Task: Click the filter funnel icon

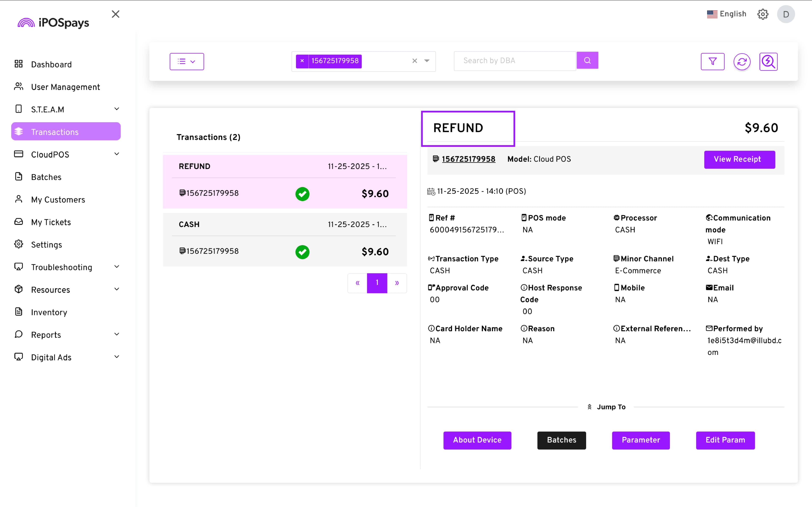Action: pos(712,61)
